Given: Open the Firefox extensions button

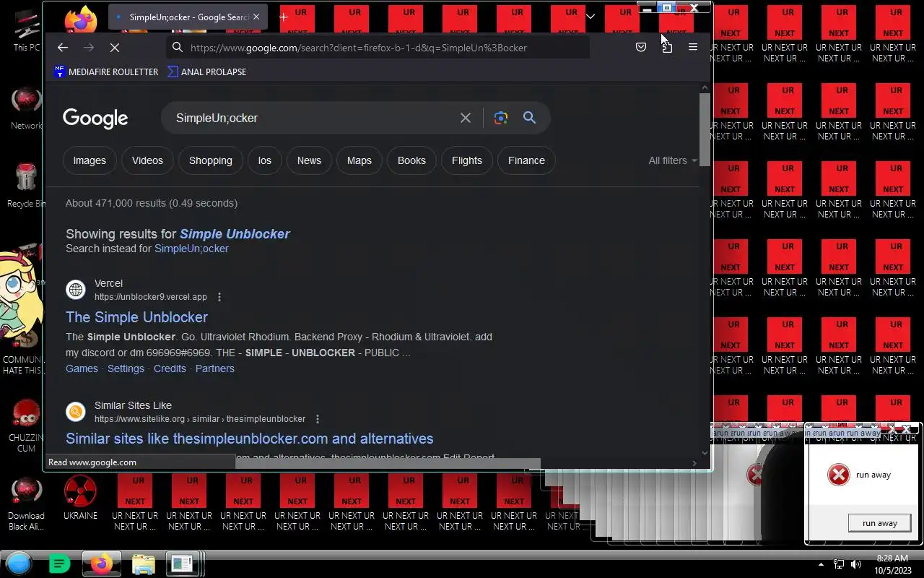Looking at the screenshot, I should pyautogui.click(x=667, y=47).
